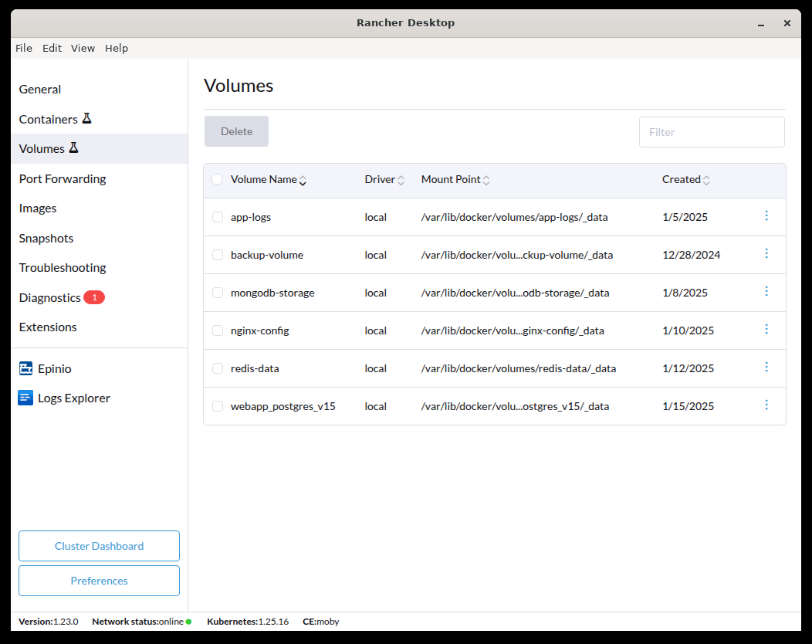Click the app-logs volume name
812x644 pixels.
(251, 217)
